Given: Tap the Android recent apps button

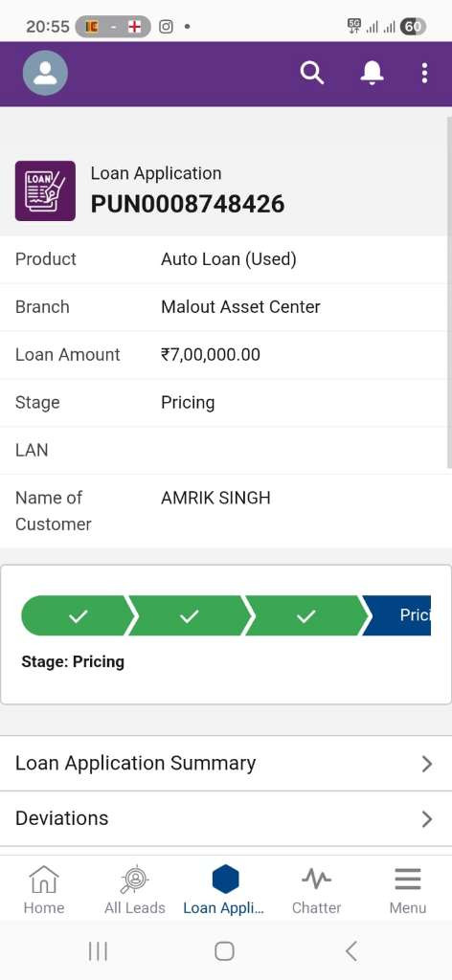Looking at the screenshot, I should (98, 951).
